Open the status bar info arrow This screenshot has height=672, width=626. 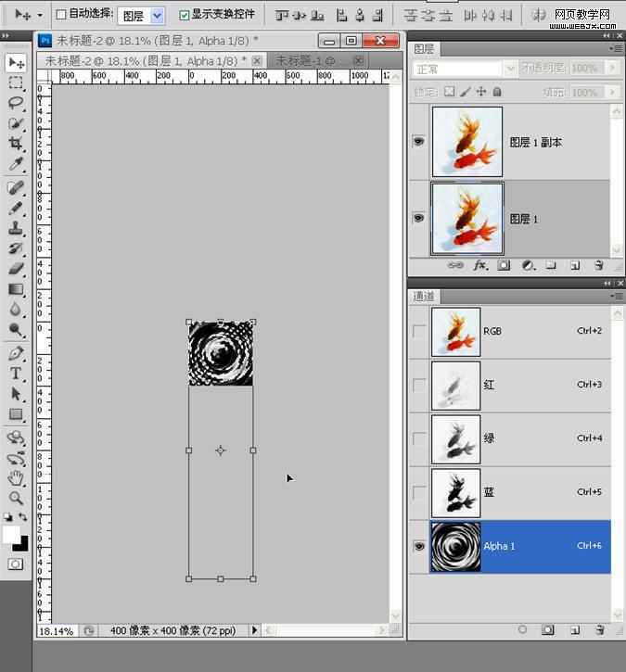tap(254, 630)
